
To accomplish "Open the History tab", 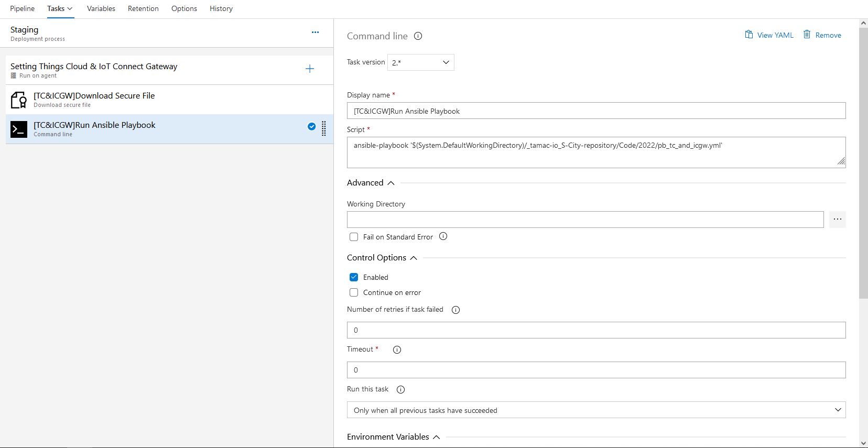I will pyautogui.click(x=221, y=9).
